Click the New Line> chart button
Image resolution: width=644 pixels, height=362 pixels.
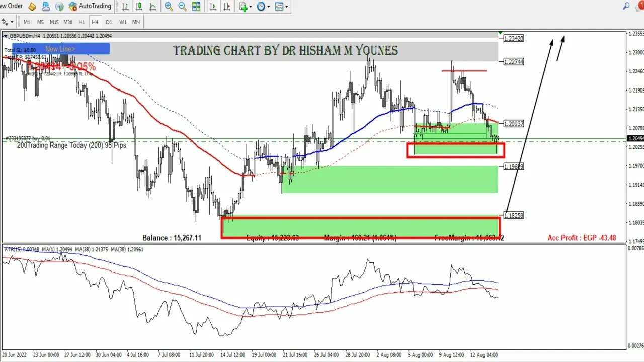click(61, 49)
